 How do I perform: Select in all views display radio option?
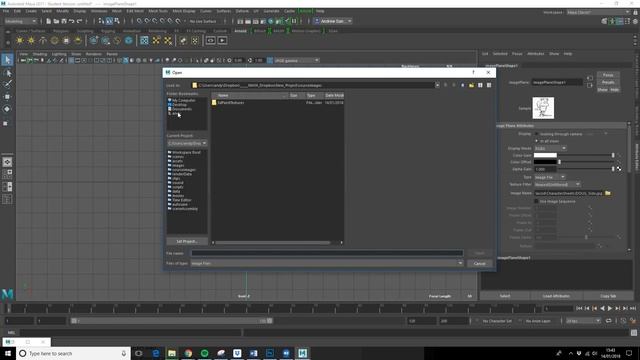(537, 141)
